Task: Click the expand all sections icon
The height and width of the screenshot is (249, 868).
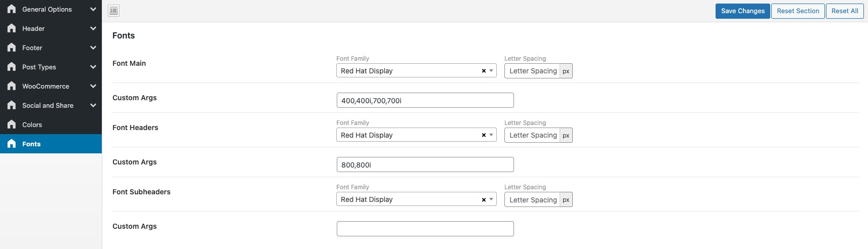Action: coord(114,11)
